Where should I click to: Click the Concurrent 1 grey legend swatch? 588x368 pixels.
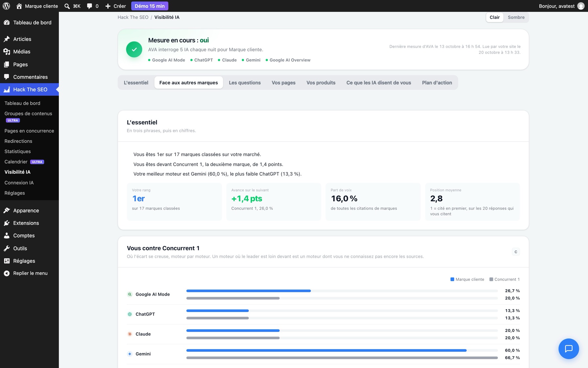(491, 279)
